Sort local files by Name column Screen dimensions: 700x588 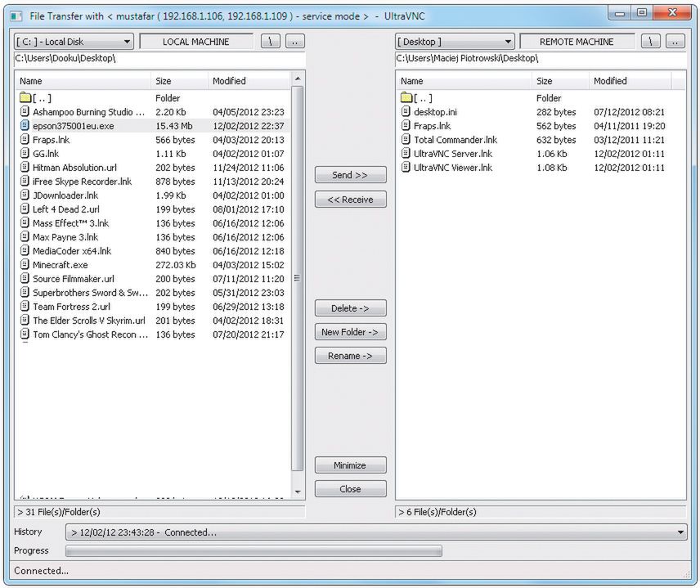83,81
